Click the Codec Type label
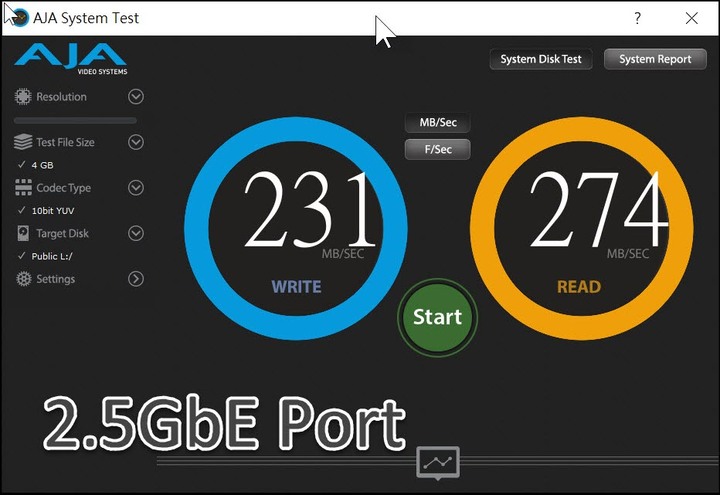 (64, 188)
